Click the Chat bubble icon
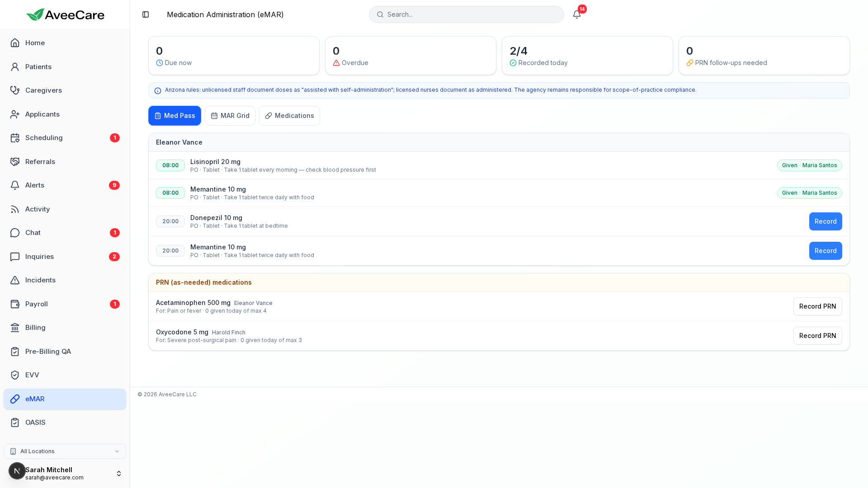The image size is (868, 488). tap(15, 233)
